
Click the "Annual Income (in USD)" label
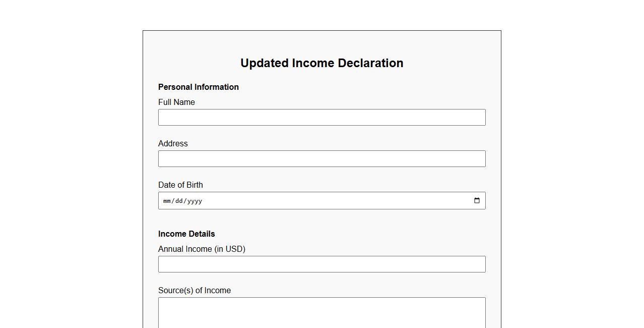click(x=202, y=249)
